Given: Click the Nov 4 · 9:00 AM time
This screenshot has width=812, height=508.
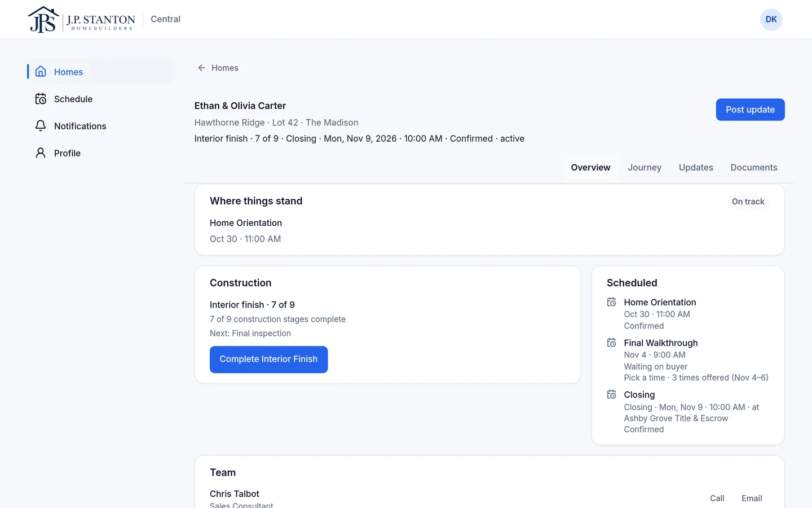Looking at the screenshot, I should [x=655, y=355].
